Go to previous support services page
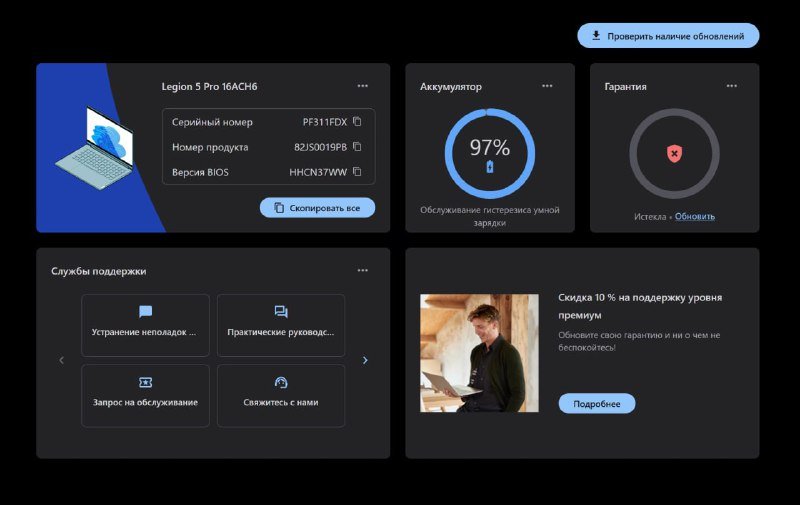Image resolution: width=800 pixels, height=505 pixels. 61,360
